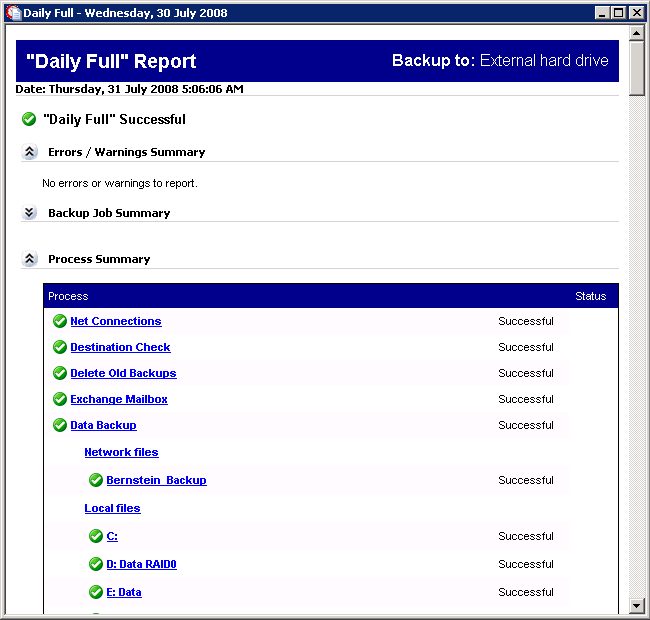Click Successful status in E: Data row

[x=526, y=592]
